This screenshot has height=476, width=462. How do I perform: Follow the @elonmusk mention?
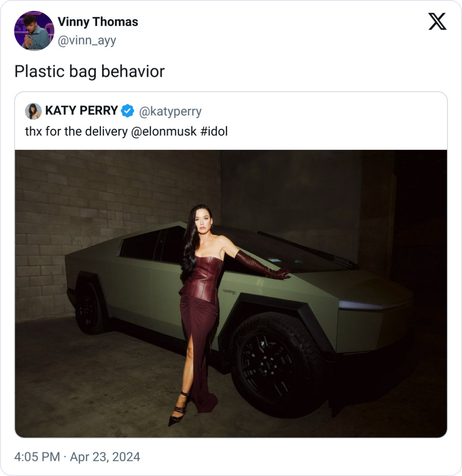coord(164,131)
